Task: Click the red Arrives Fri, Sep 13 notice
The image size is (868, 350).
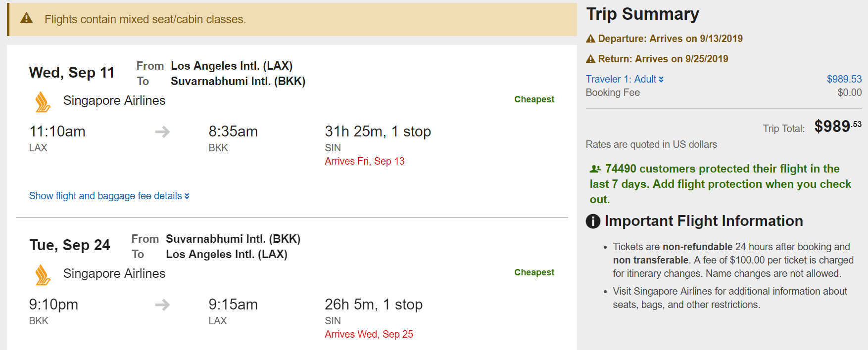Action: [x=364, y=161]
